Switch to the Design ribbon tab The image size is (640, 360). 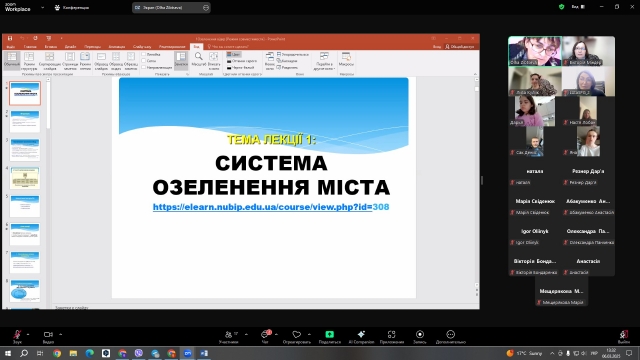tap(70, 47)
